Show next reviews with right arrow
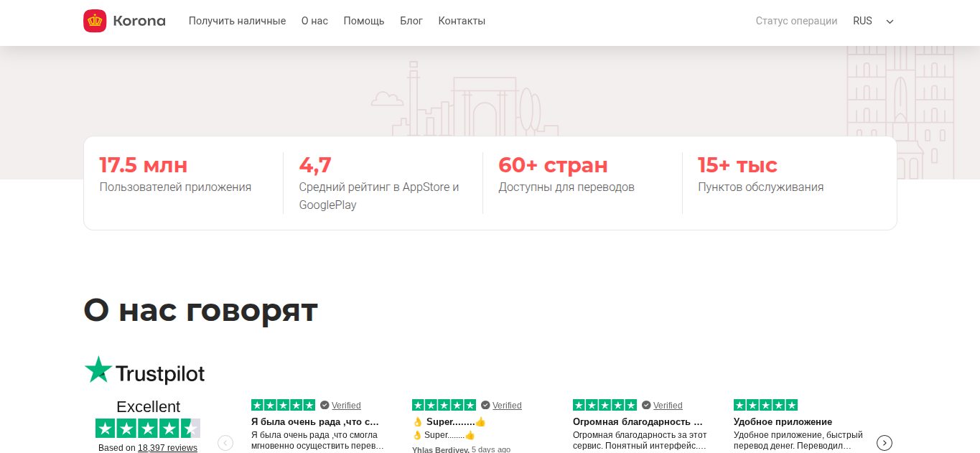The width and height of the screenshot is (980, 453). click(x=885, y=443)
